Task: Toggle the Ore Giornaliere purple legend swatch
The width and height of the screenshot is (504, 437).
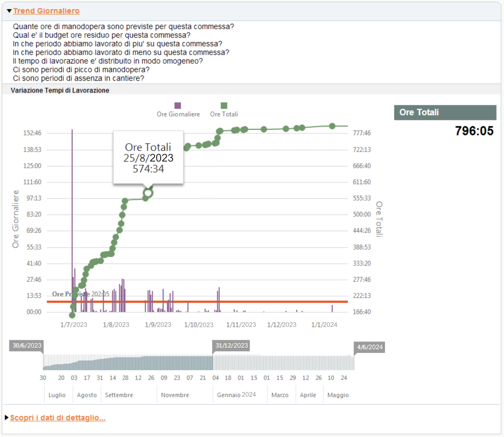Action: (178, 105)
